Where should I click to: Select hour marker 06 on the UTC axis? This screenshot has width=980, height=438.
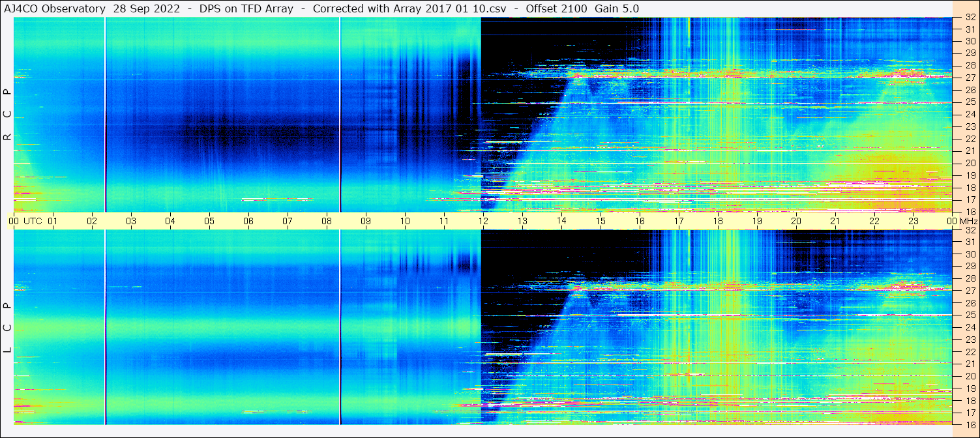pyautogui.click(x=248, y=221)
